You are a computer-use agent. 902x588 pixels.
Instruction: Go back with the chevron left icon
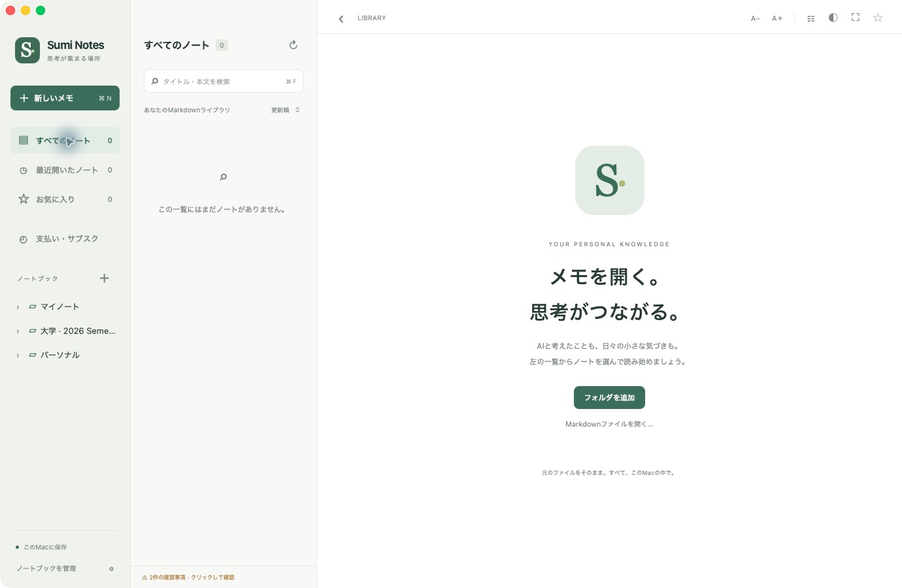341,18
